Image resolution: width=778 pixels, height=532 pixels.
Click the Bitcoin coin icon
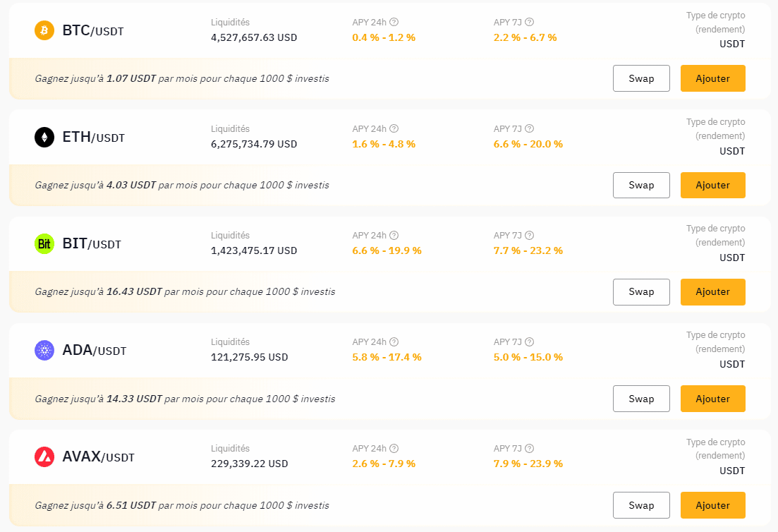point(44,30)
